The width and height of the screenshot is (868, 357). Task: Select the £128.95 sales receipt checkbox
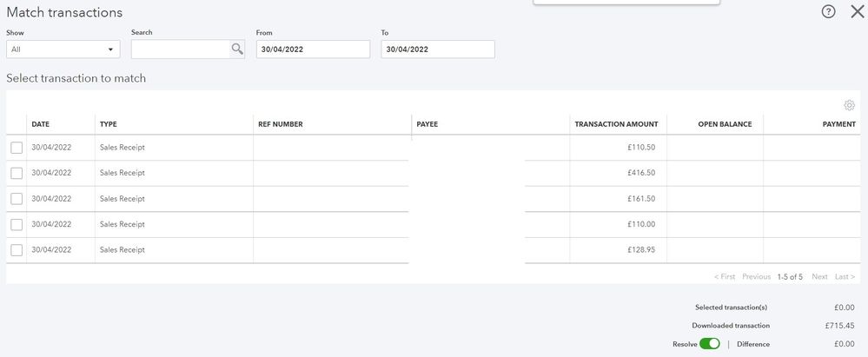17,250
